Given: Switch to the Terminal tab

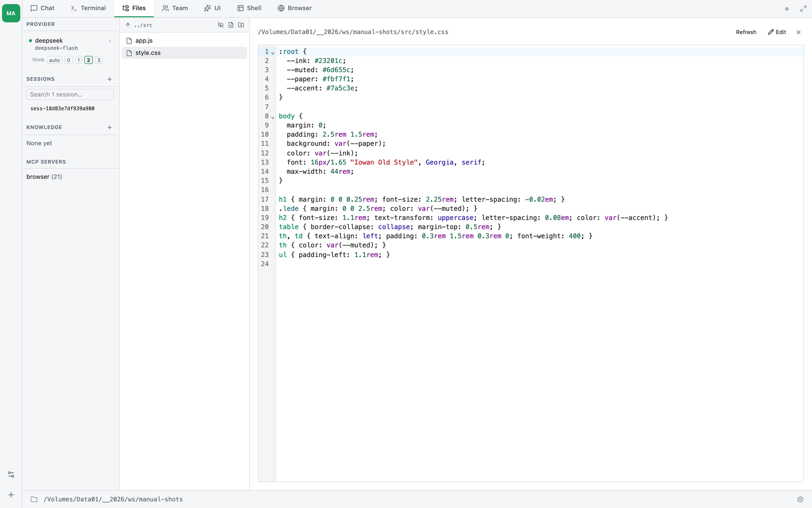Looking at the screenshot, I should [x=88, y=8].
